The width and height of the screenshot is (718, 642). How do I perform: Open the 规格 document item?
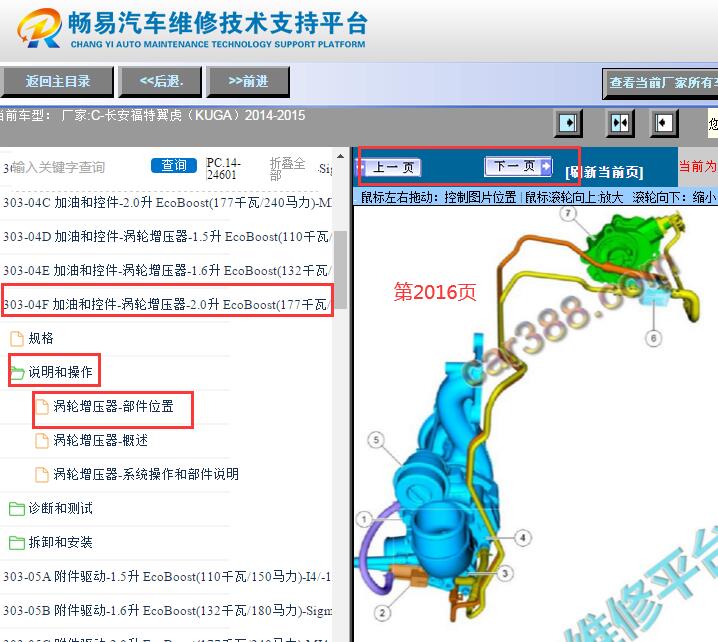click(41, 338)
